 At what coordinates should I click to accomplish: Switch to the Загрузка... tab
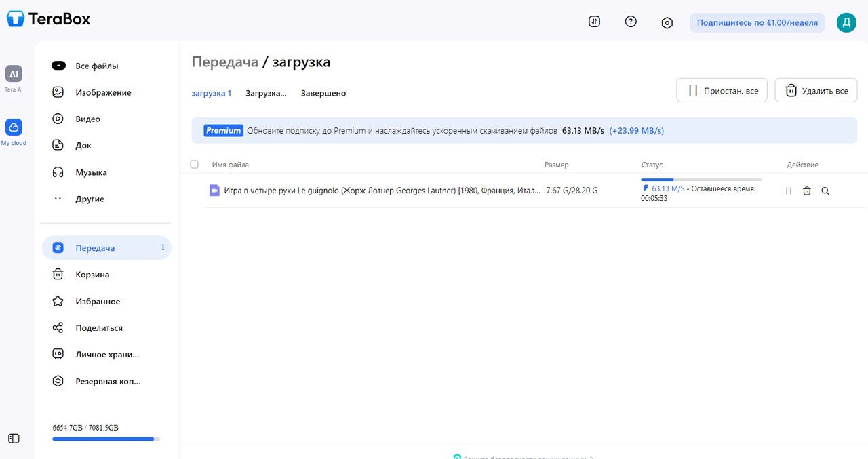tap(266, 93)
